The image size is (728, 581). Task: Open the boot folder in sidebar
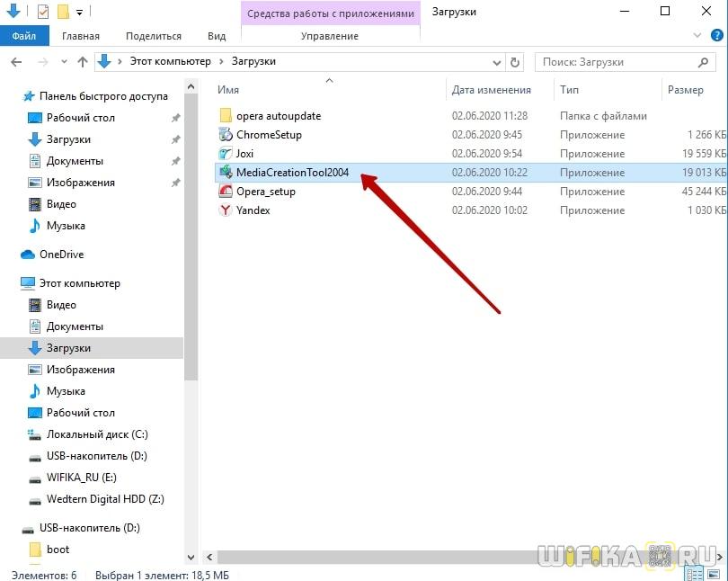click(x=58, y=550)
